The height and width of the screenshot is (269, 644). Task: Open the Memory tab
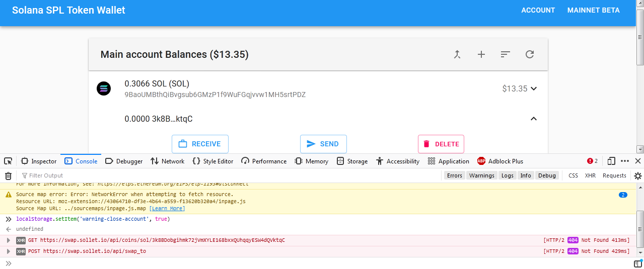pyautogui.click(x=311, y=161)
